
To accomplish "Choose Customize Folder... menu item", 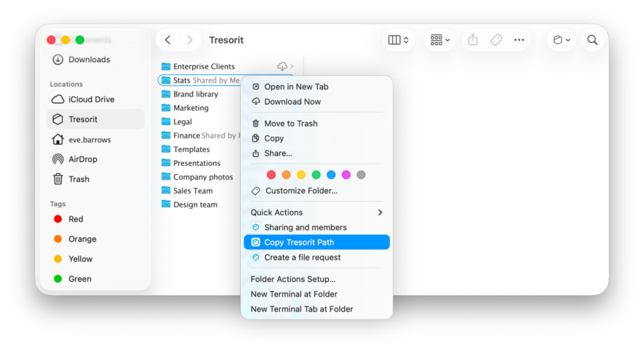I will (317, 191).
